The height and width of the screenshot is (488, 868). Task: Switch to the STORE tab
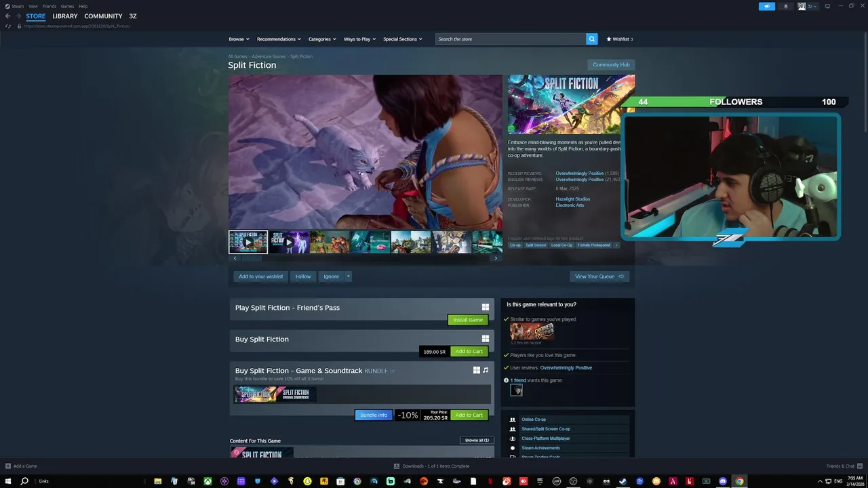[x=36, y=16]
